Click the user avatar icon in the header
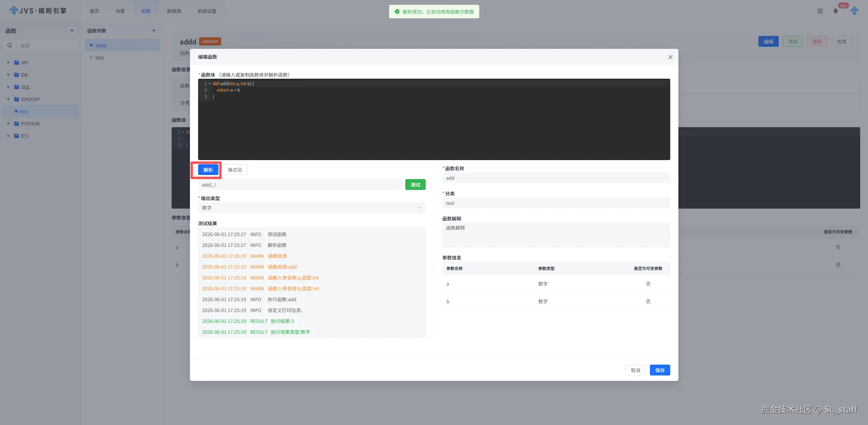The height and width of the screenshot is (425, 868). (x=854, y=11)
